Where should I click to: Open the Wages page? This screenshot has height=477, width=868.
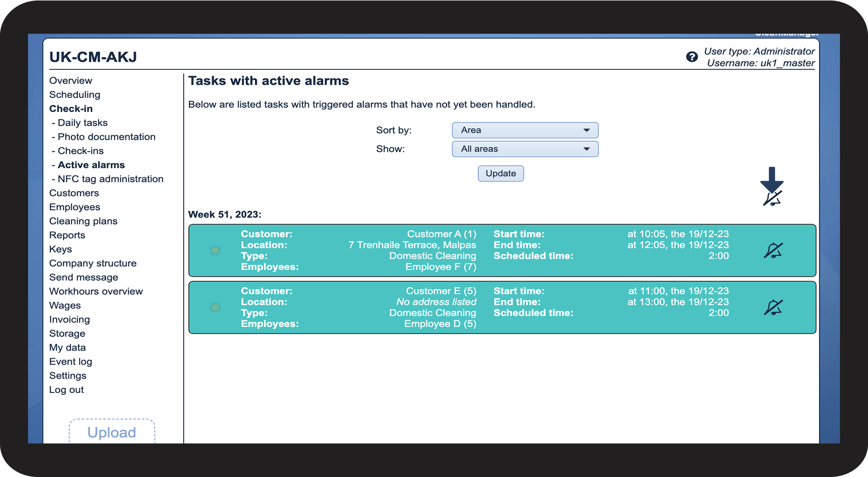(65, 306)
